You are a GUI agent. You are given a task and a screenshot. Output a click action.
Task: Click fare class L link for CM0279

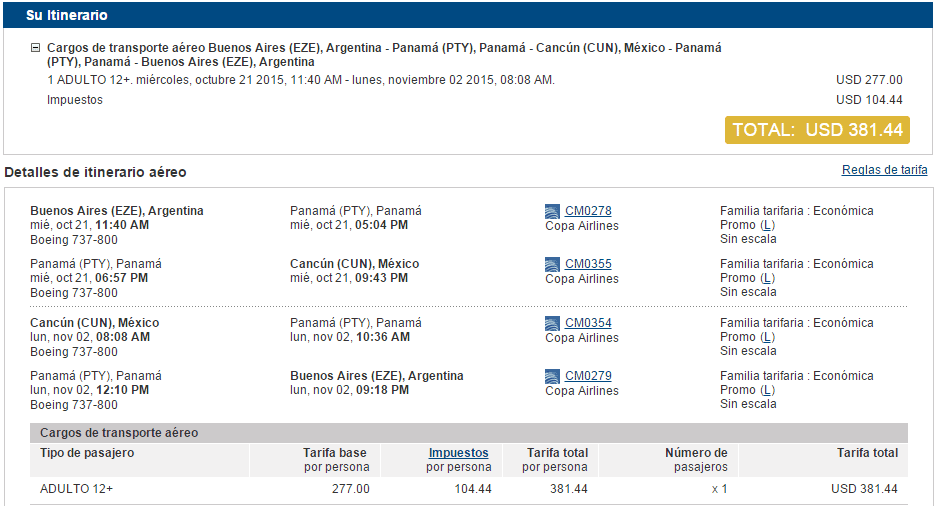(767, 391)
